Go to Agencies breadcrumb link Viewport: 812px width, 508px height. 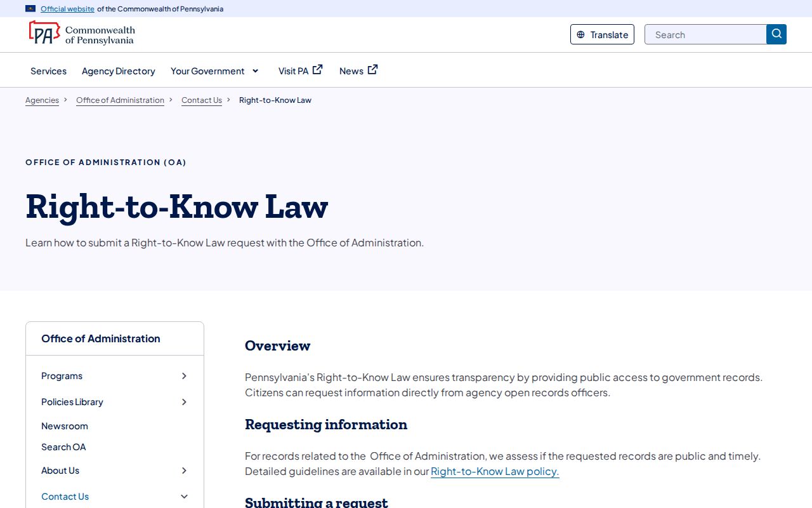42,100
